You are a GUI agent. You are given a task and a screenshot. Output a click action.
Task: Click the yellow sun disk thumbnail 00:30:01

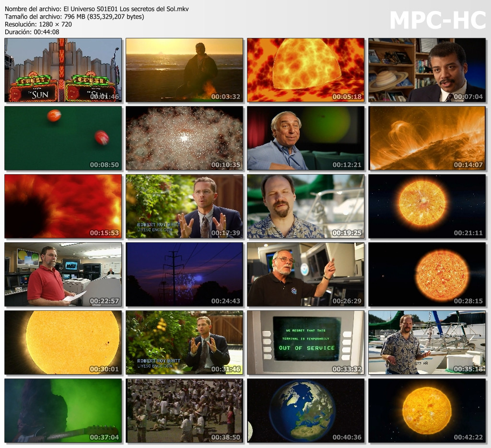63,343
